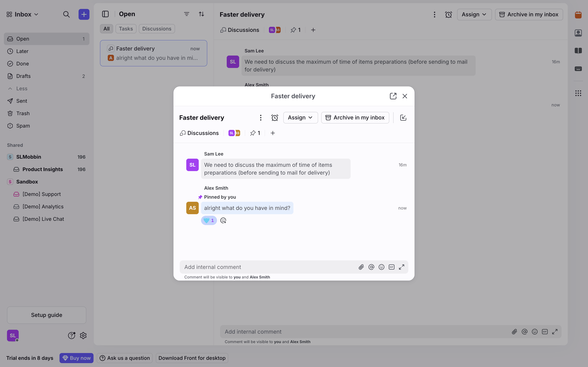Viewport: 588px width, 367px height.
Task: Open the Product Insights shared inbox
Action: tap(43, 169)
